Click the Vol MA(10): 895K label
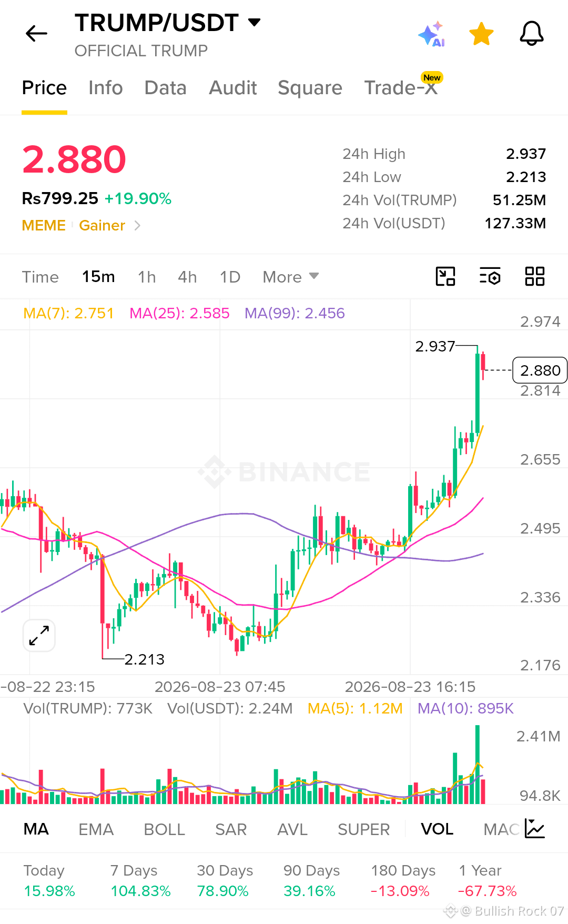 coord(465,708)
